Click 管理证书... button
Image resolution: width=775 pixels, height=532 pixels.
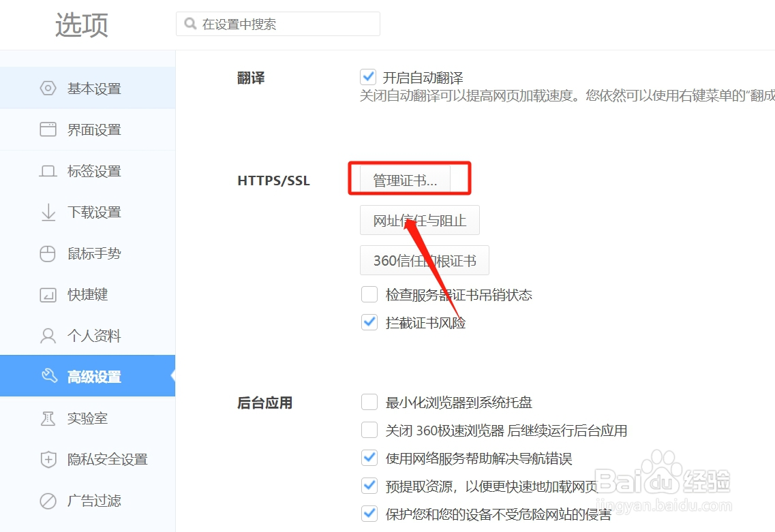[406, 180]
